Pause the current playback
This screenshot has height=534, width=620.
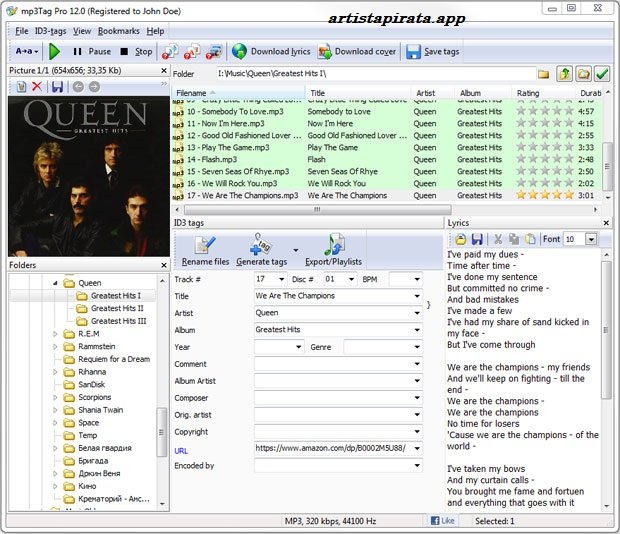[x=92, y=51]
